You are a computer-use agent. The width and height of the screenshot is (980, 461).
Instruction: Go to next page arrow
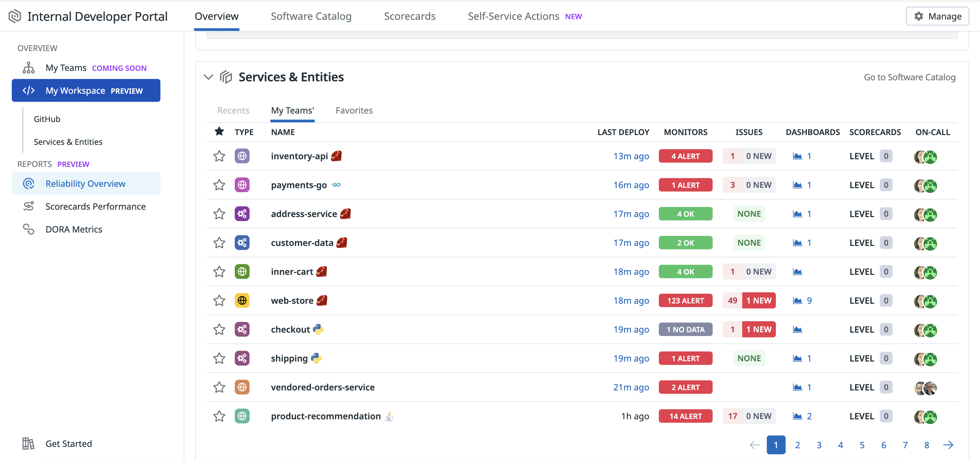(x=948, y=445)
